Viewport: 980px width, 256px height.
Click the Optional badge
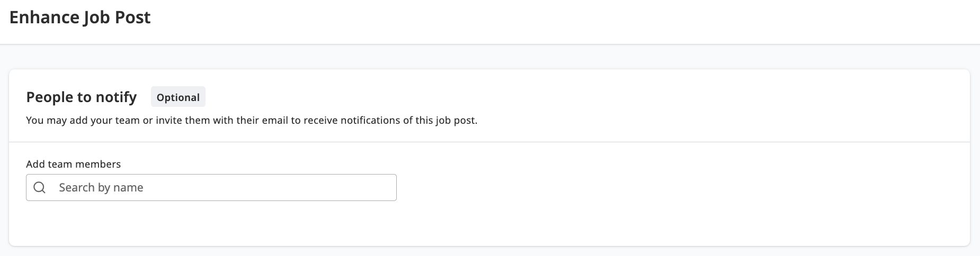coord(178,97)
